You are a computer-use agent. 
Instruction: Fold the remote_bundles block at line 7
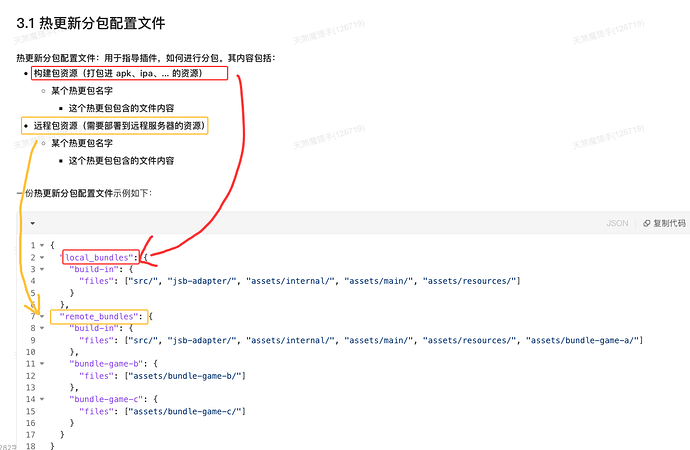[x=42, y=316]
